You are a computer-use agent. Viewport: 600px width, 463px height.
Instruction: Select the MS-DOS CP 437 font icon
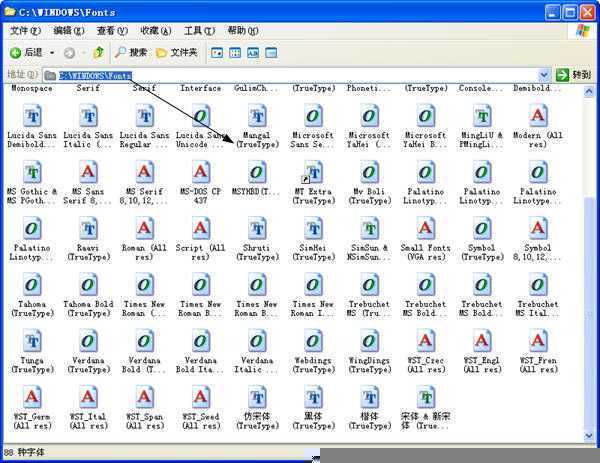point(201,173)
